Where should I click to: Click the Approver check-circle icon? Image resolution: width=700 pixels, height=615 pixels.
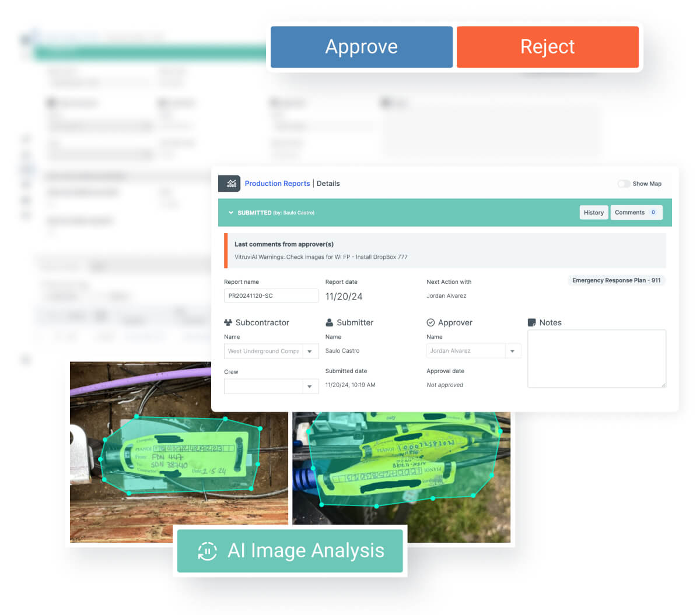(431, 322)
